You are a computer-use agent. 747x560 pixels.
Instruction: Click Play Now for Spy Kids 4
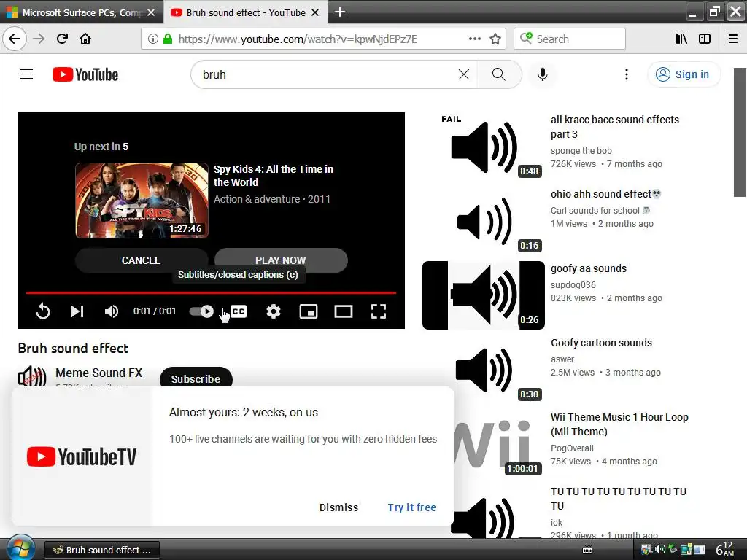tap(281, 260)
